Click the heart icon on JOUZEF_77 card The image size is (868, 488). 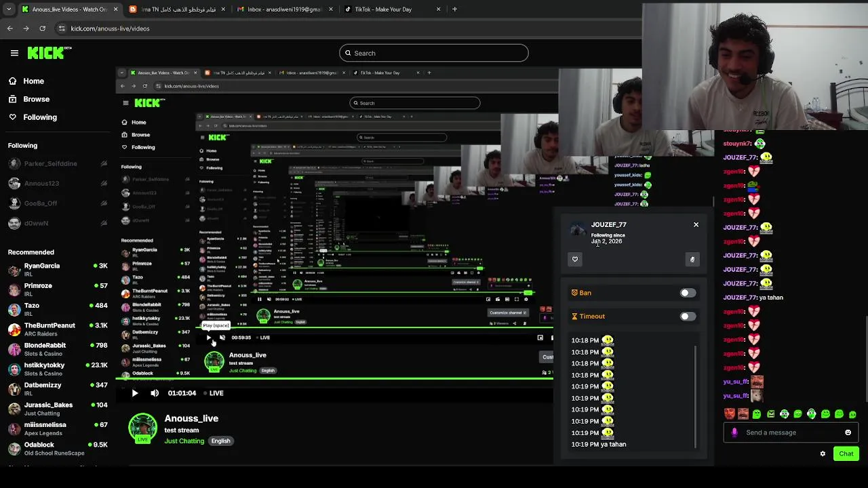pyautogui.click(x=575, y=259)
